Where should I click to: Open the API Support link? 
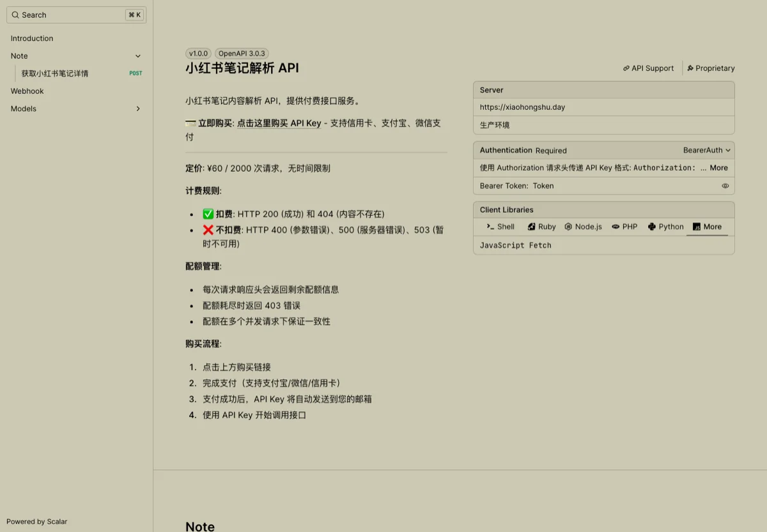point(648,68)
